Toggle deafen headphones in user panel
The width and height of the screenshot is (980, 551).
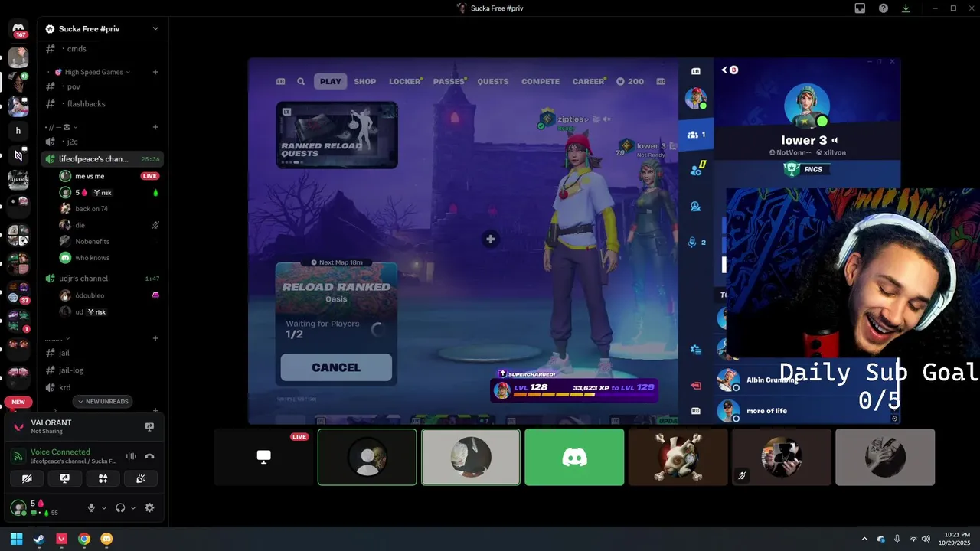[120, 507]
